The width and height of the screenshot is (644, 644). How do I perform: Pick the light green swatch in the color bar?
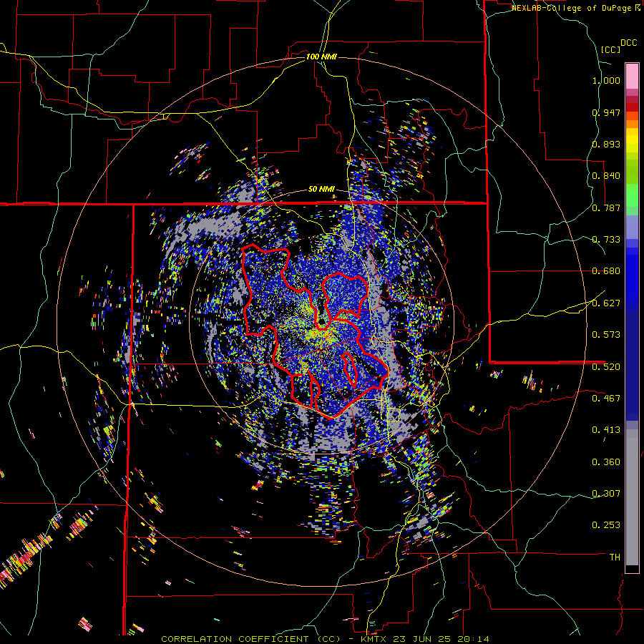point(632,195)
